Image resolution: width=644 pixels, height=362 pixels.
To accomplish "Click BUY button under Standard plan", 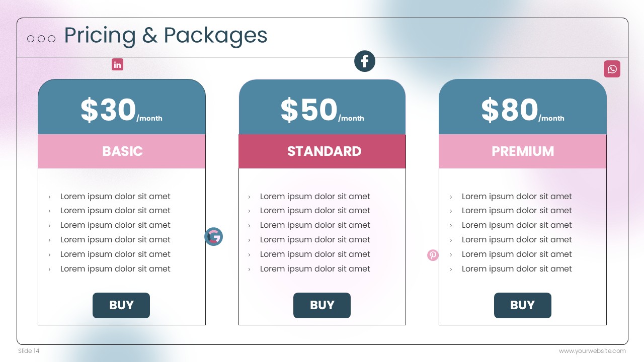I will (x=322, y=305).
